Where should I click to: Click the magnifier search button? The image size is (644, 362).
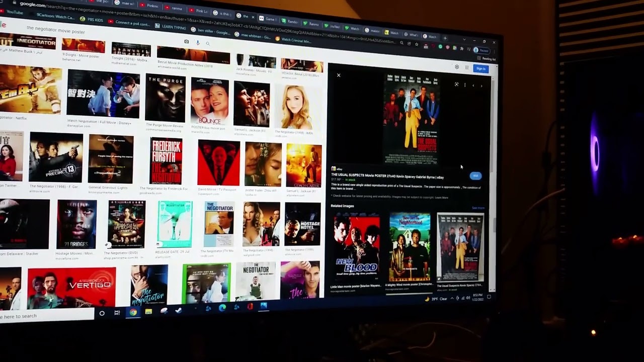[207, 43]
